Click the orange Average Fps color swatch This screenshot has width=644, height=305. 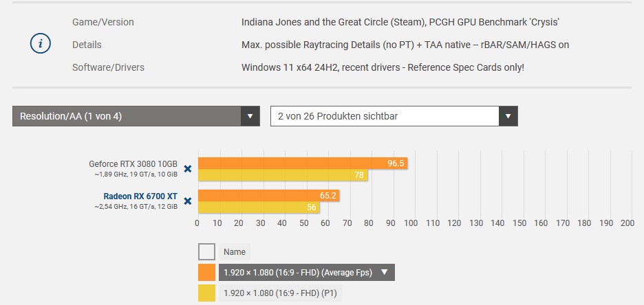[206, 273]
